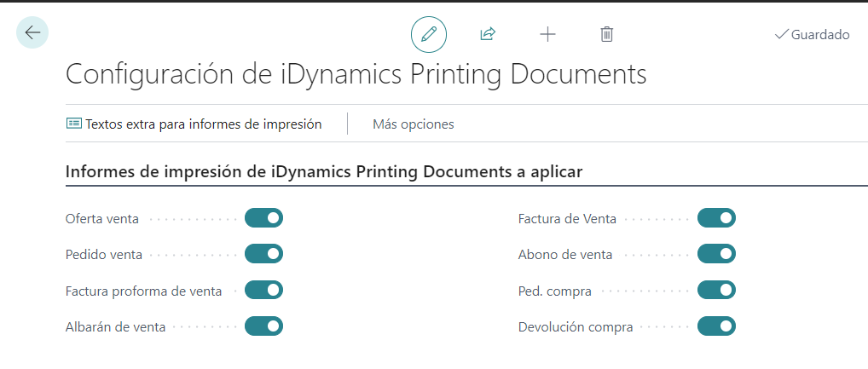Image resolution: width=868 pixels, height=369 pixels.
Task: Toggle the Albarán de venta switch
Action: pyautogui.click(x=263, y=326)
